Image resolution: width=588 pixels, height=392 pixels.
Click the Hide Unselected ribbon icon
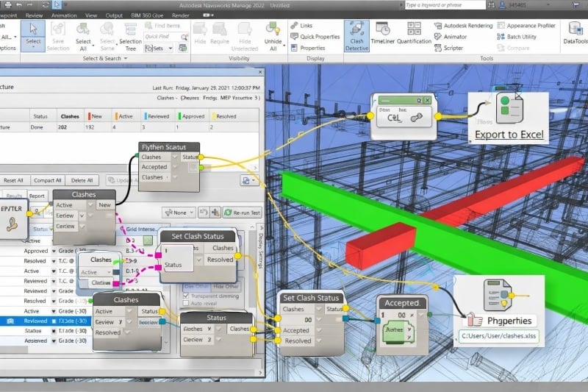point(245,36)
